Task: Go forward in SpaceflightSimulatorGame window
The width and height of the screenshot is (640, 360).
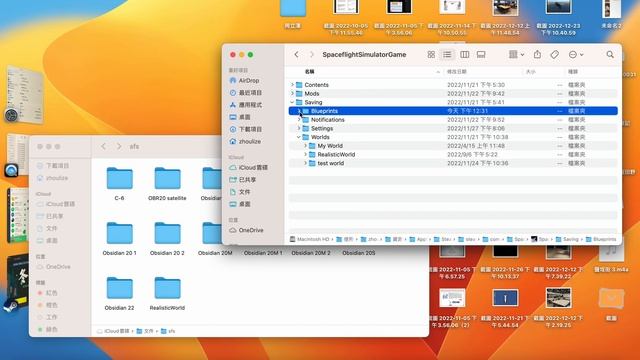Action: 312,55
